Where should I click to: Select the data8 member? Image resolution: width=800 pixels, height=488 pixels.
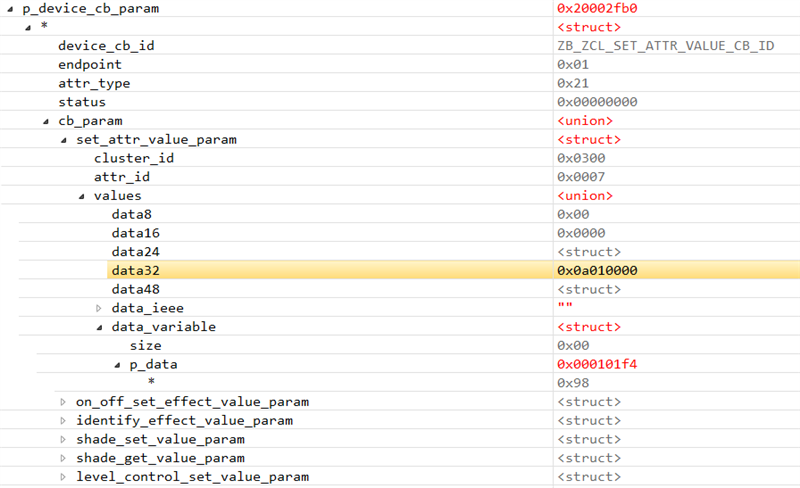pos(132,214)
